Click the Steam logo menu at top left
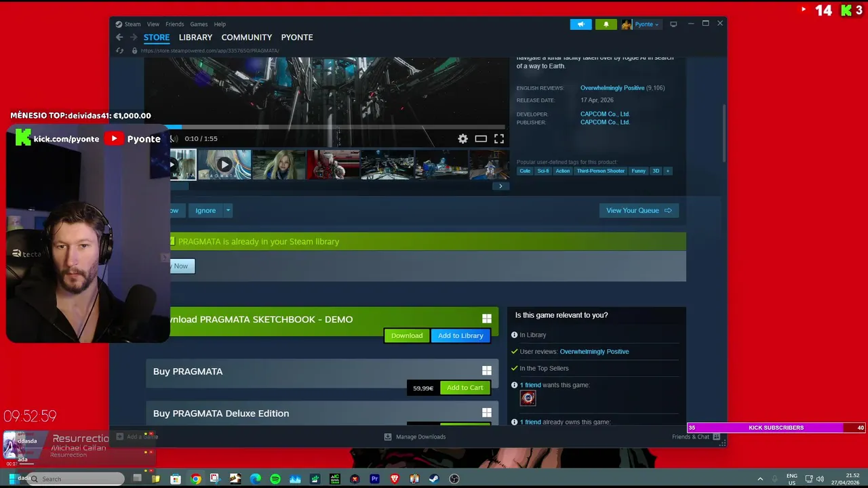Screen dimensions: 868x488 119,24
